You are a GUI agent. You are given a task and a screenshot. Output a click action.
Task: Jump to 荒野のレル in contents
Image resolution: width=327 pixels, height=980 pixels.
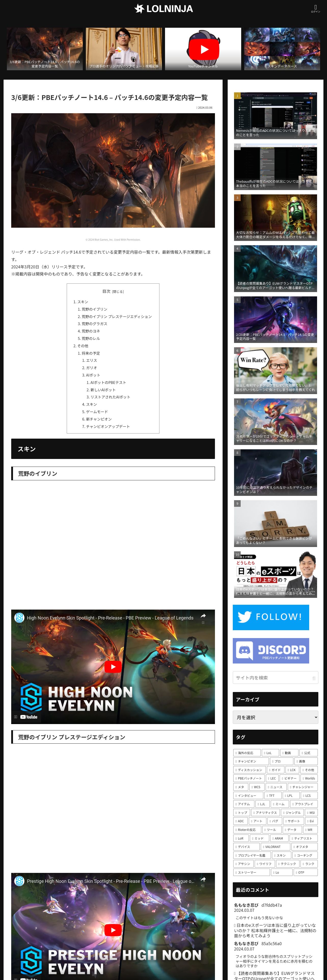click(x=91, y=338)
